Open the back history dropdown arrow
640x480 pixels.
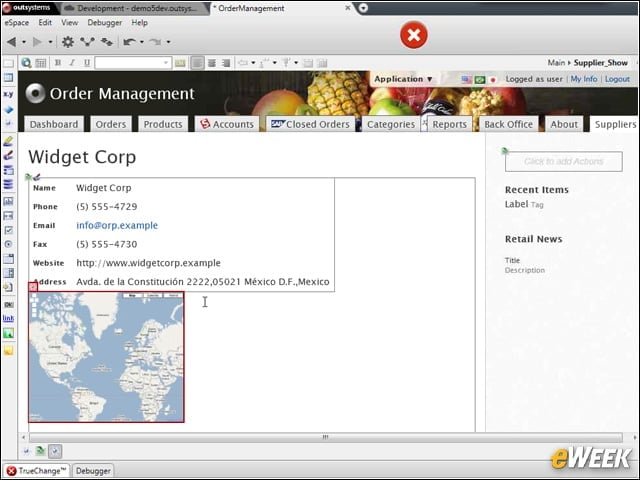click(x=24, y=42)
